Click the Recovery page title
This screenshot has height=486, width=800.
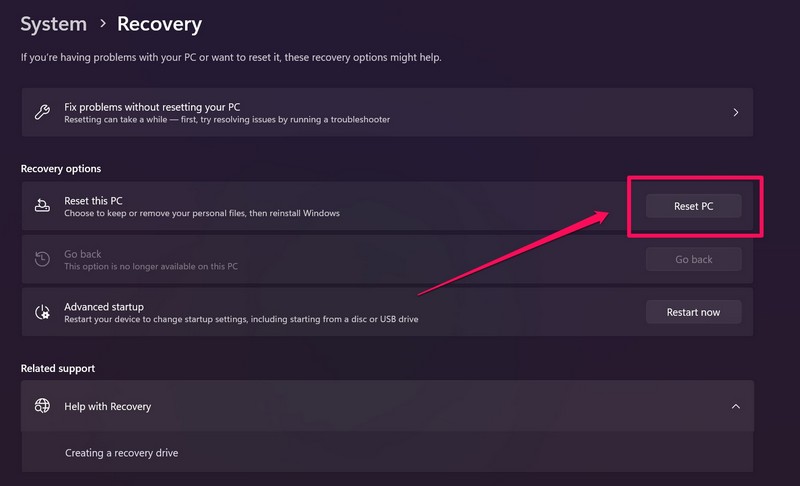[159, 24]
